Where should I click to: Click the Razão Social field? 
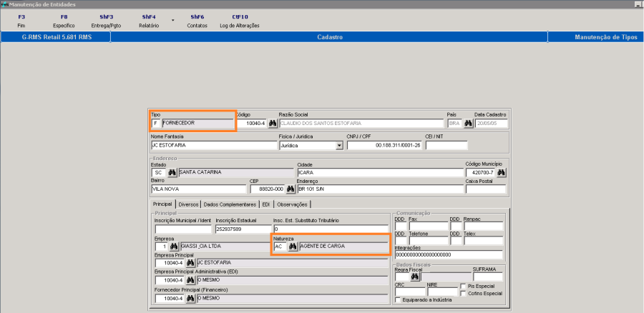pos(361,123)
